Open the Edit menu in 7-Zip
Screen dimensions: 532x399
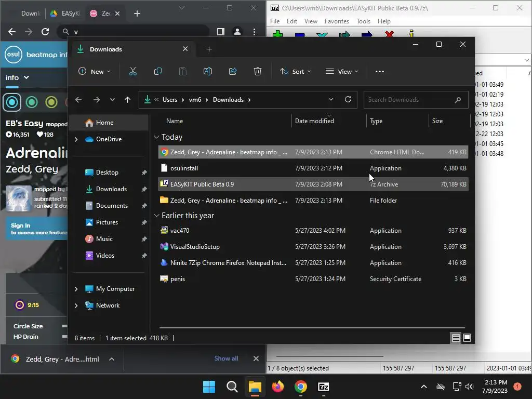point(292,21)
